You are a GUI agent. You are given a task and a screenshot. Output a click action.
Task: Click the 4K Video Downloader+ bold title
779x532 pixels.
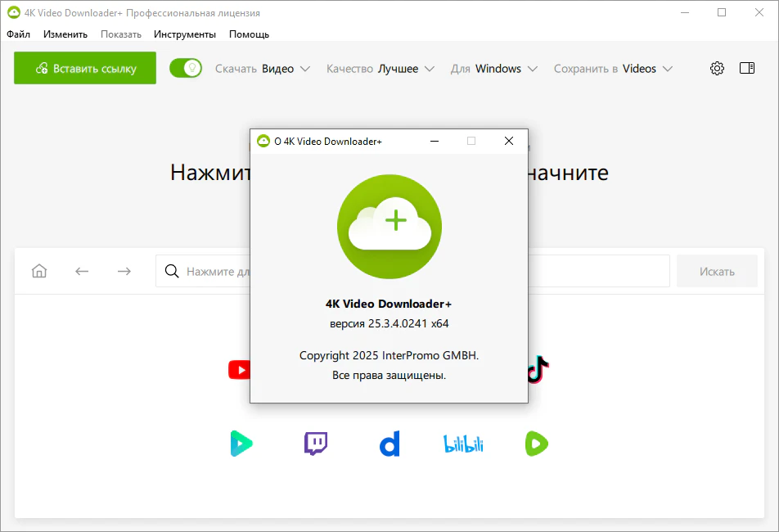click(389, 304)
